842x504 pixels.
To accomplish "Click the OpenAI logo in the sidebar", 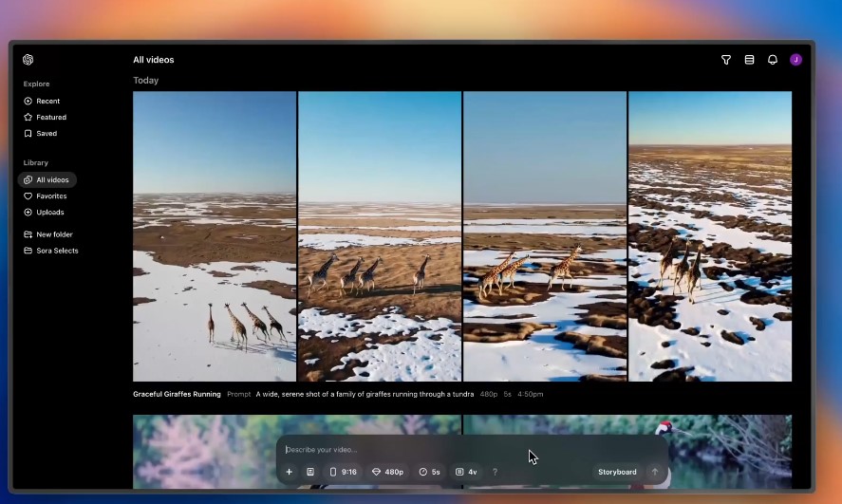I will (x=28, y=60).
